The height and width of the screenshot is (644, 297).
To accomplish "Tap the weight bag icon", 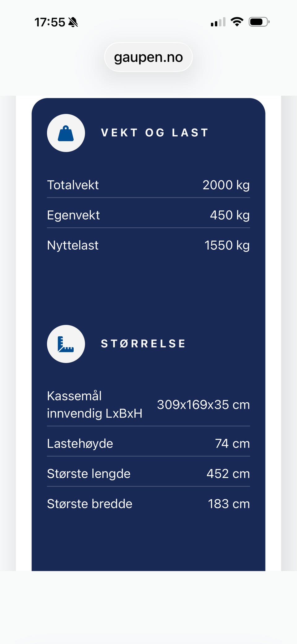I will (66, 133).
